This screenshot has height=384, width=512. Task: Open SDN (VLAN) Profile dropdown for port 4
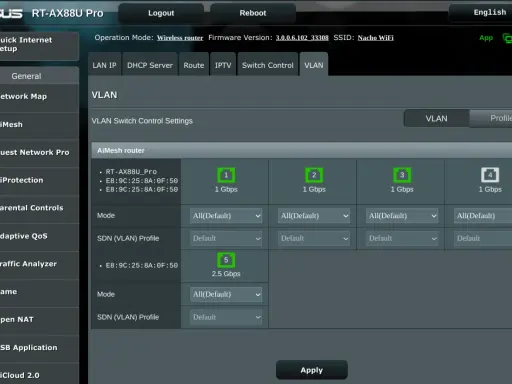click(x=483, y=238)
